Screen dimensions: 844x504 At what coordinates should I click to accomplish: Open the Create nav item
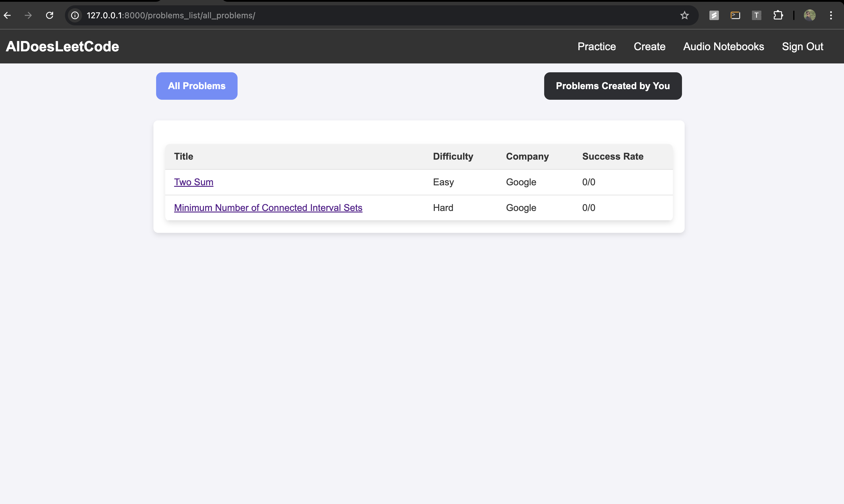(x=649, y=47)
